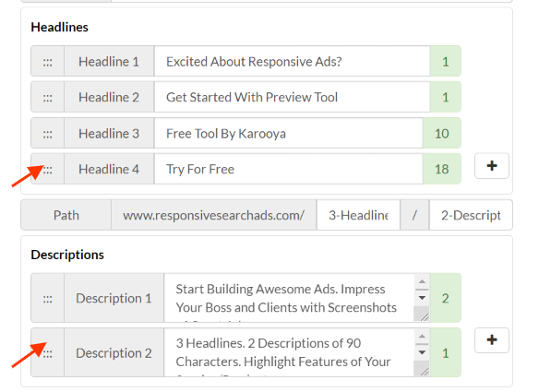Click the first path field '3-Headline'

pos(358,216)
